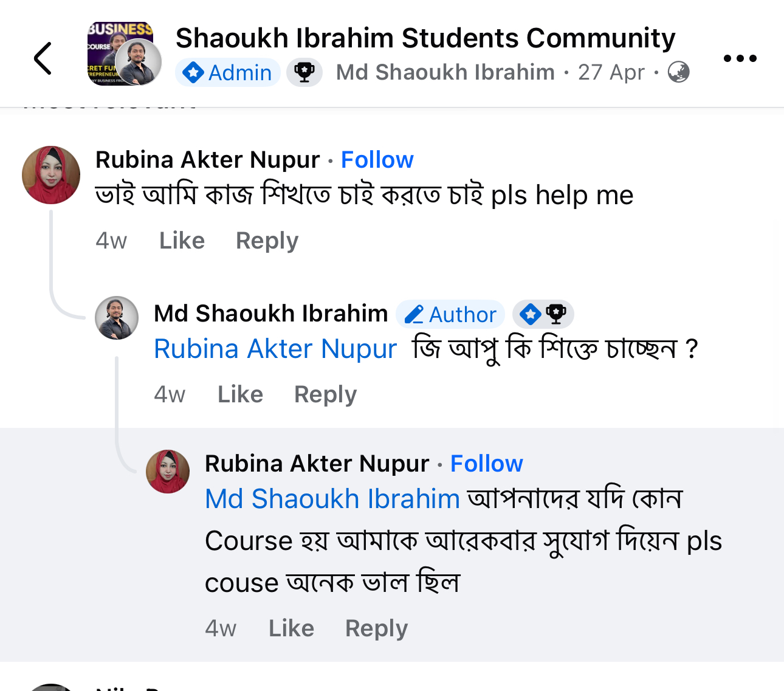The height and width of the screenshot is (691, 784).
Task: Tap the trophy badge in header
Action: click(304, 73)
